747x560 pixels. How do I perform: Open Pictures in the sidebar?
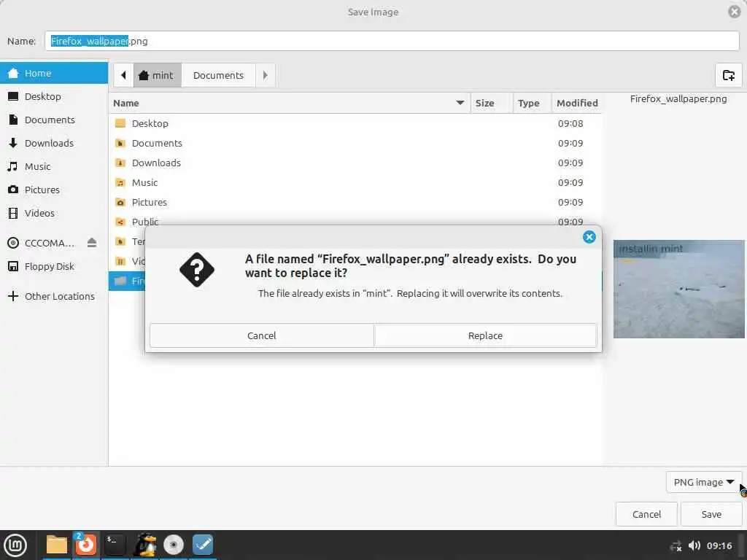(x=54, y=190)
